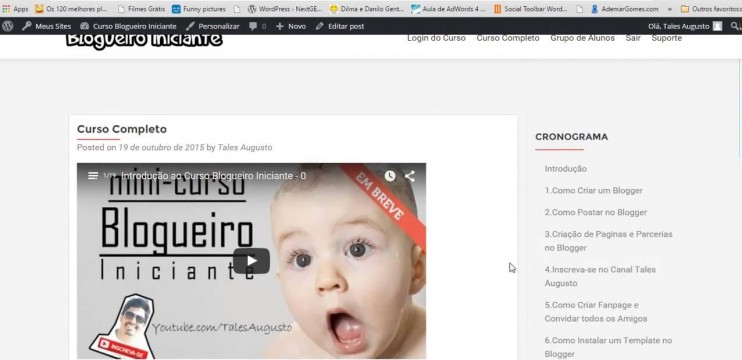Open 6.Como Instalar um Template link
Viewport: 742px width, 360px height.
[x=608, y=347]
